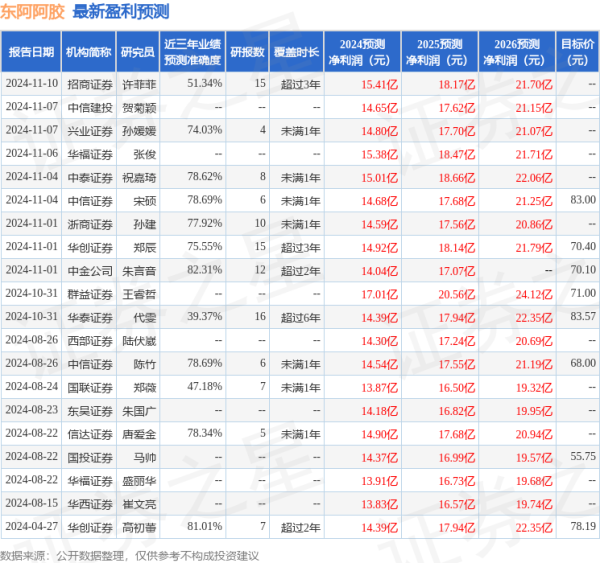This screenshot has width=600, height=563.
Task: Click the date 2024-11-06
Action: point(32,153)
